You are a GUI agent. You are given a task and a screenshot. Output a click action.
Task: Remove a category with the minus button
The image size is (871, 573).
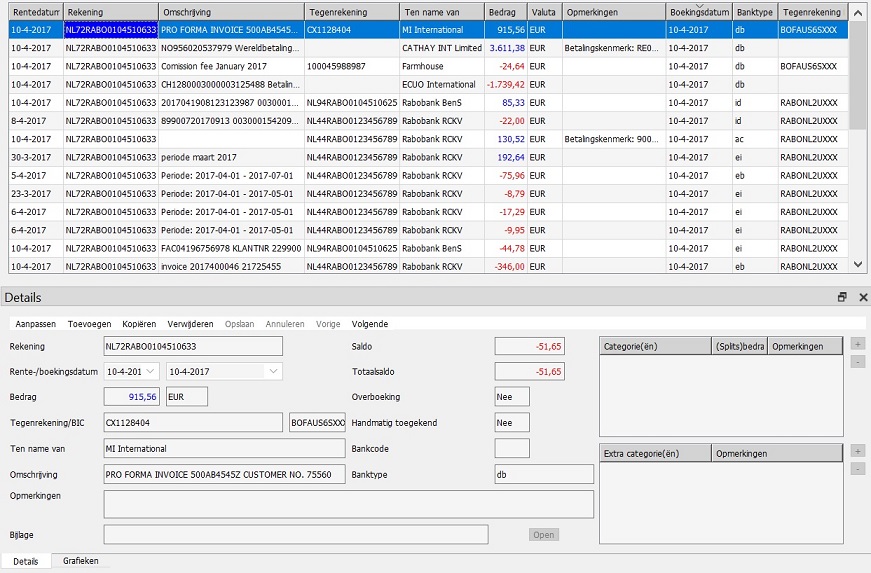[x=857, y=361]
